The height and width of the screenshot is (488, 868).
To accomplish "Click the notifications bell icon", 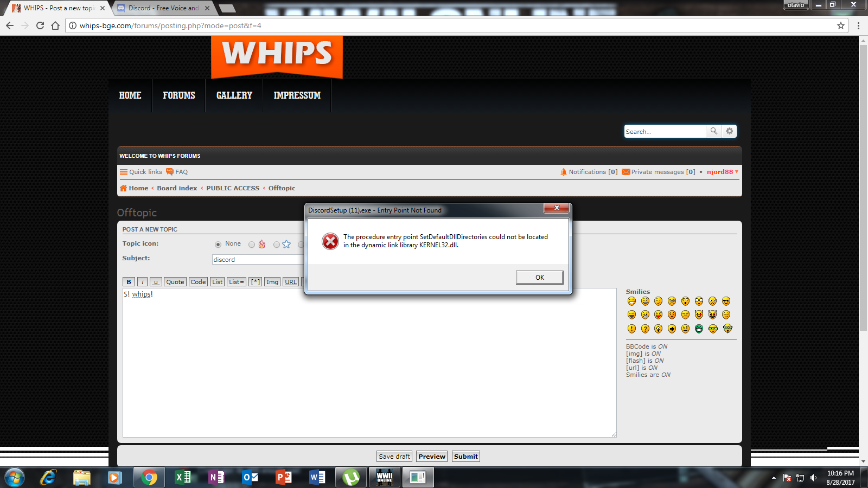I will coord(564,172).
